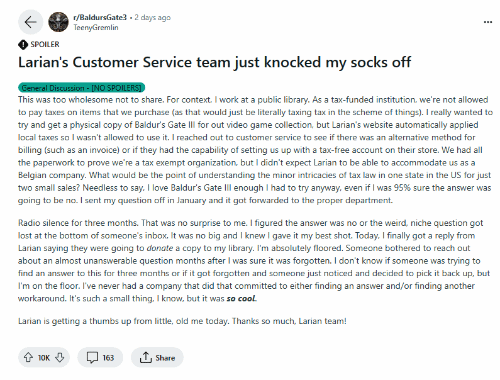The width and height of the screenshot is (500, 380).
Task: Click the bold italic 'so cool' text
Action: (x=241, y=299)
